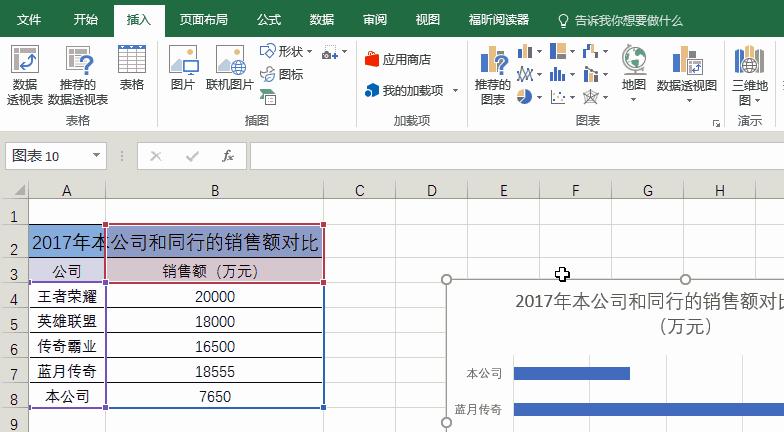This screenshot has width=784, height=432.
Task: Open the 应用商店 add-in store
Action: pyautogui.click(x=398, y=60)
